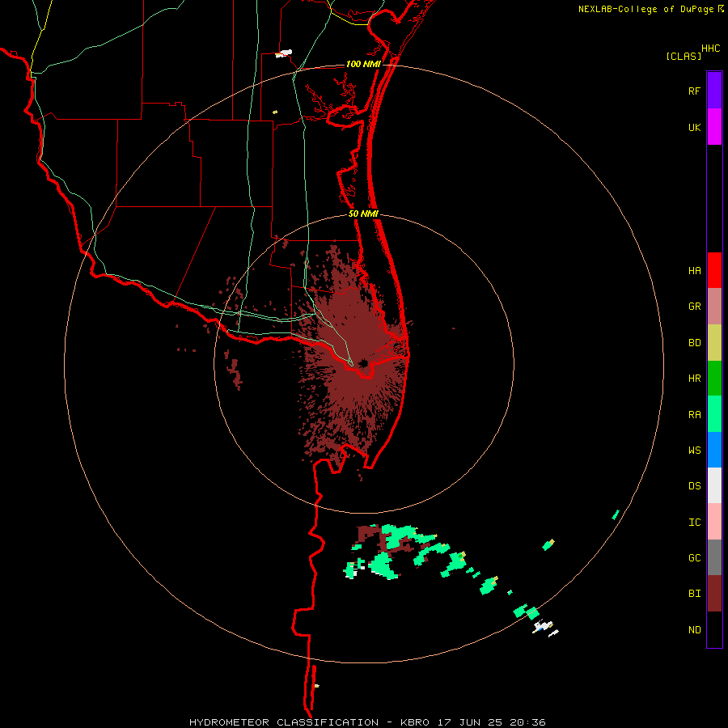Click the RF purple legend swatch
This screenshot has width=728, height=728.
[x=714, y=91]
